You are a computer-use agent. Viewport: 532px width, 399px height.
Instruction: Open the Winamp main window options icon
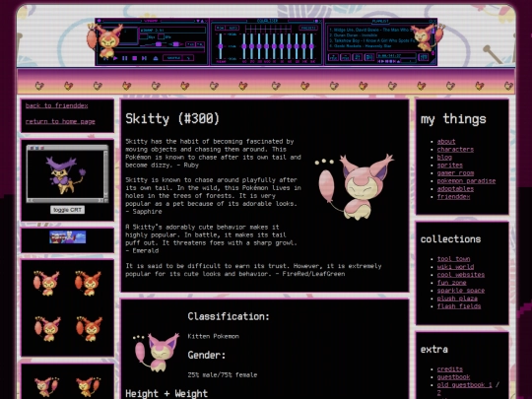click(99, 21)
